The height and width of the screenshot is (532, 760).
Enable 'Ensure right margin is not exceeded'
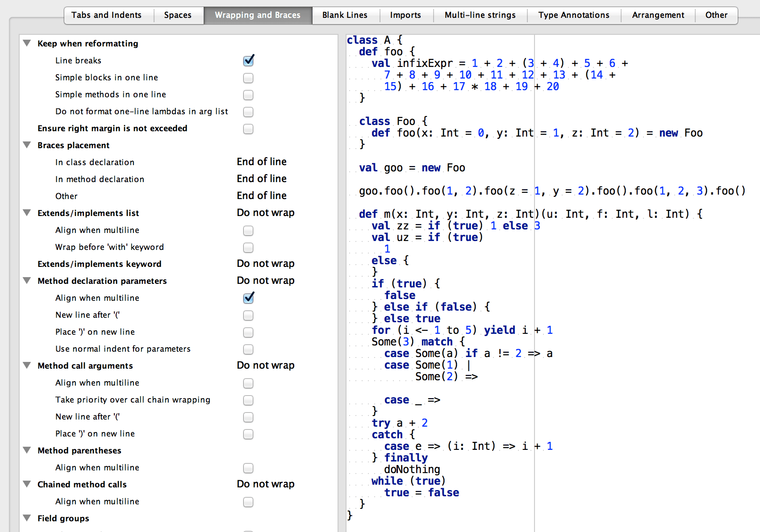[x=248, y=129]
